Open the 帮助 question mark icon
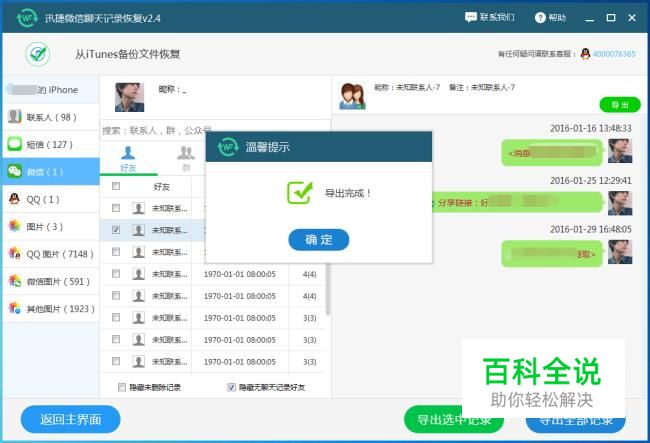 coord(540,17)
